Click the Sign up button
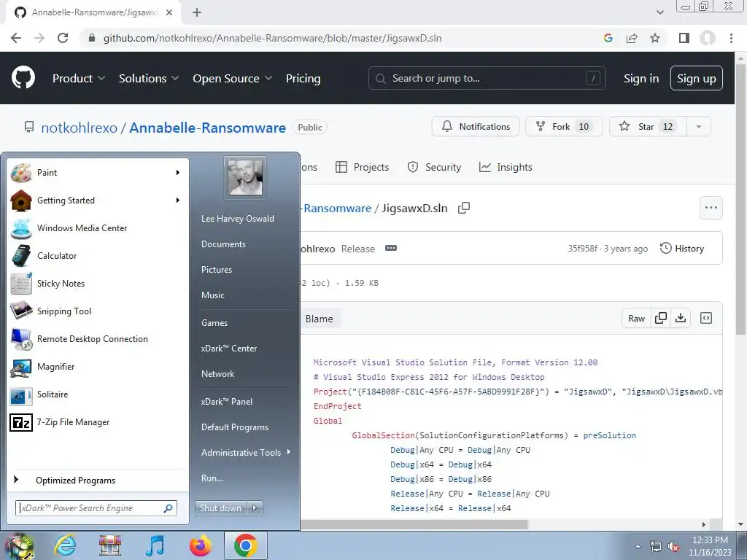Viewport: 747px width, 560px height. (697, 78)
